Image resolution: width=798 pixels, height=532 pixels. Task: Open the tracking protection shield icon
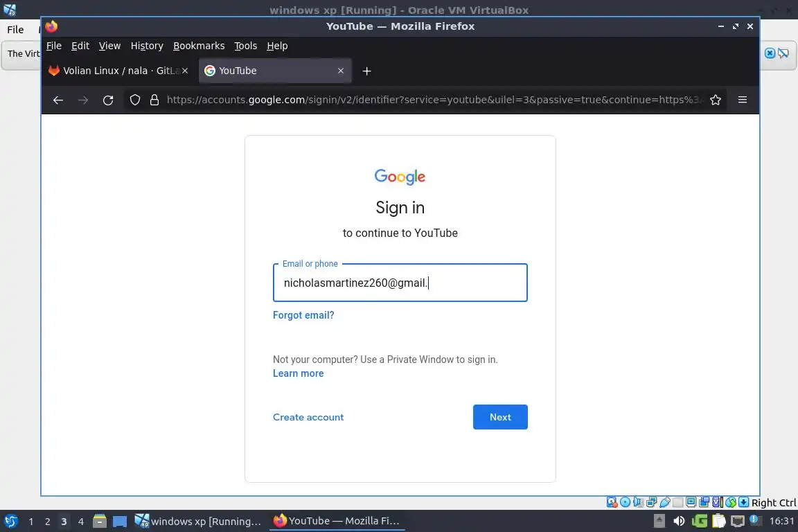point(135,100)
